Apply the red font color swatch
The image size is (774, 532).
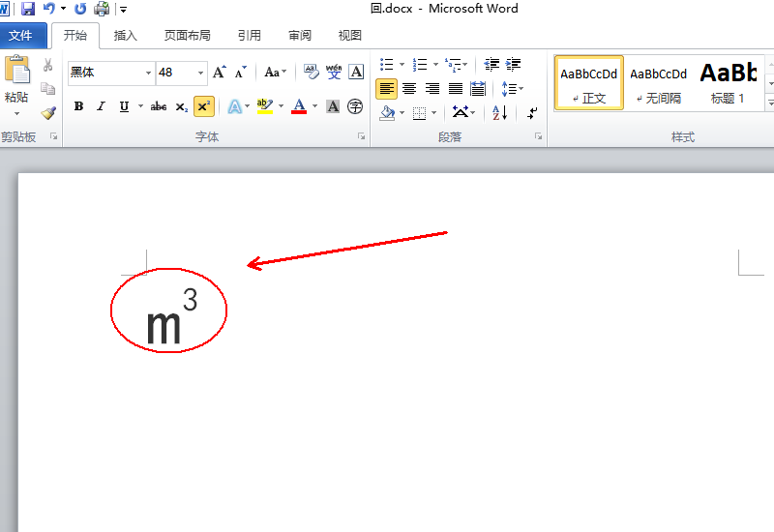tap(299, 106)
